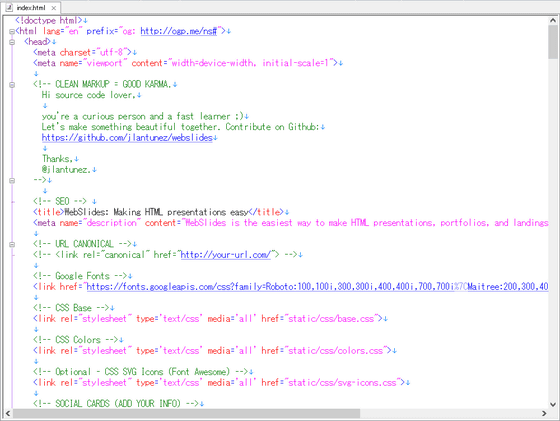Image resolution: width=560 pixels, height=421 pixels.
Task: Click the vertical scrollbar down arrow
Action: pos(553,405)
